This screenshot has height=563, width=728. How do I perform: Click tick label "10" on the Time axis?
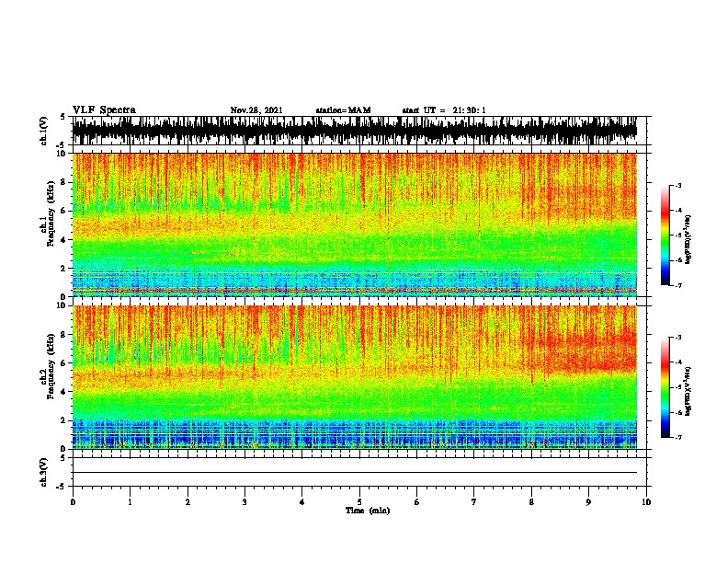(x=646, y=502)
